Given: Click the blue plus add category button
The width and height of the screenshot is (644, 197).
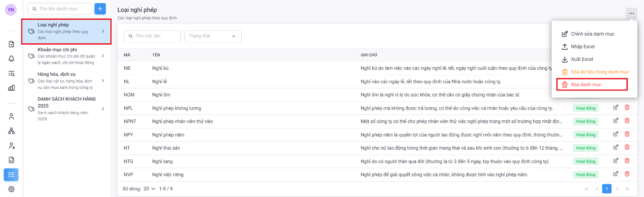Looking at the screenshot, I should [x=100, y=9].
